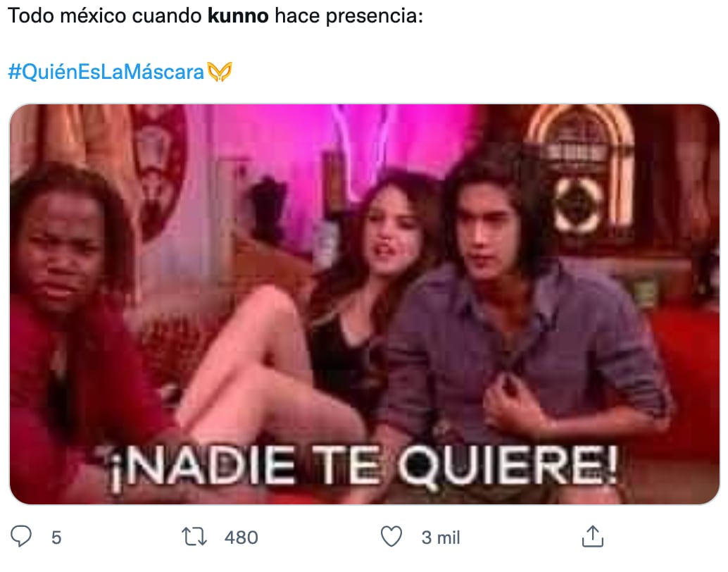Viewport: 728px width, 572px height.
Task: View the 3 mil likes count
Action: click(x=441, y=537)
